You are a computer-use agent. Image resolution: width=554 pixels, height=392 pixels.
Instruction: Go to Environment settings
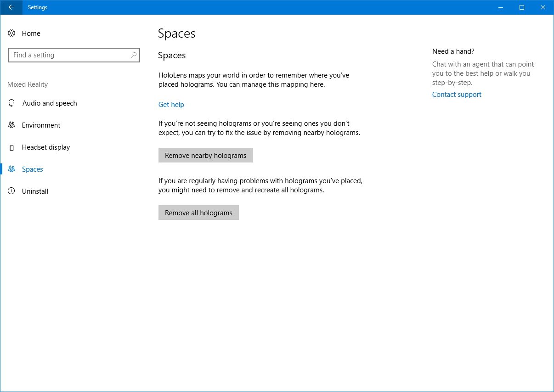click(x=41, y=125)
